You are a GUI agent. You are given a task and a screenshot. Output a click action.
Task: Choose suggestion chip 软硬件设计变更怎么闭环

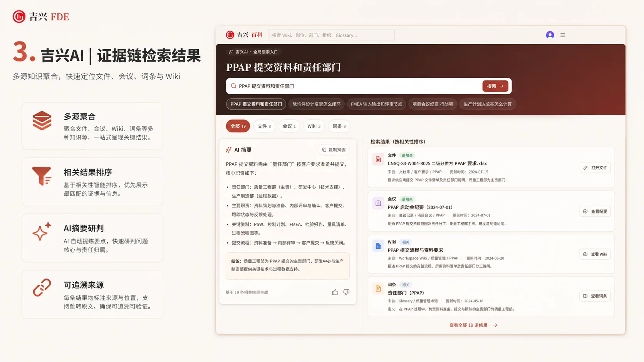(x=317, y=104)
